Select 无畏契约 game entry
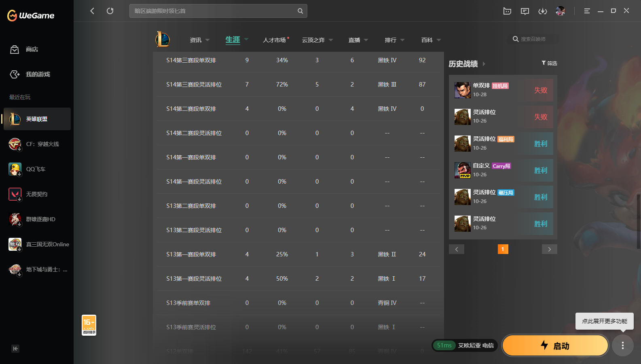Viewport: 641px width, 364px height. point(37,194)
